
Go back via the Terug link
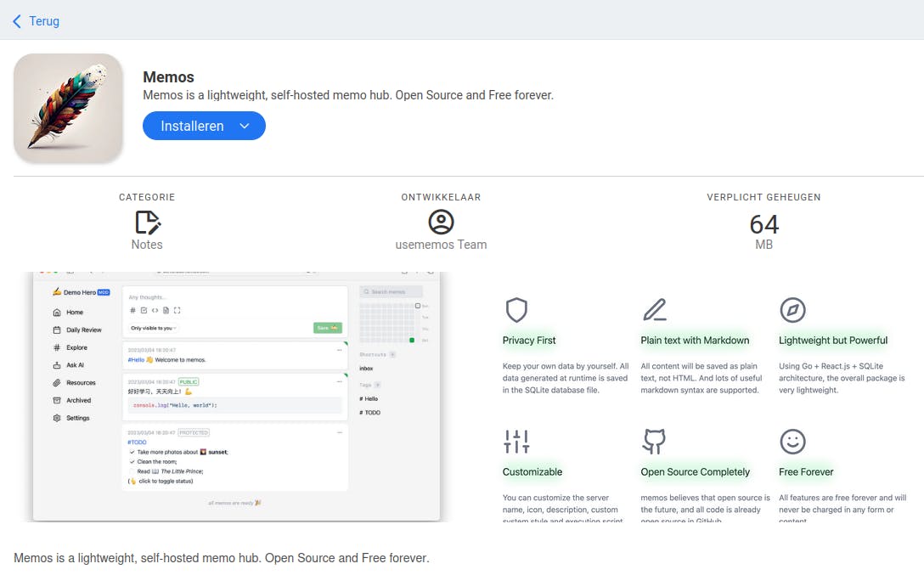44,21
